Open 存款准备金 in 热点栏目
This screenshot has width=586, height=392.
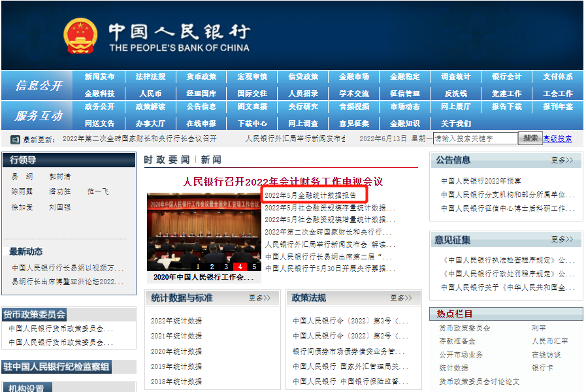457,342
